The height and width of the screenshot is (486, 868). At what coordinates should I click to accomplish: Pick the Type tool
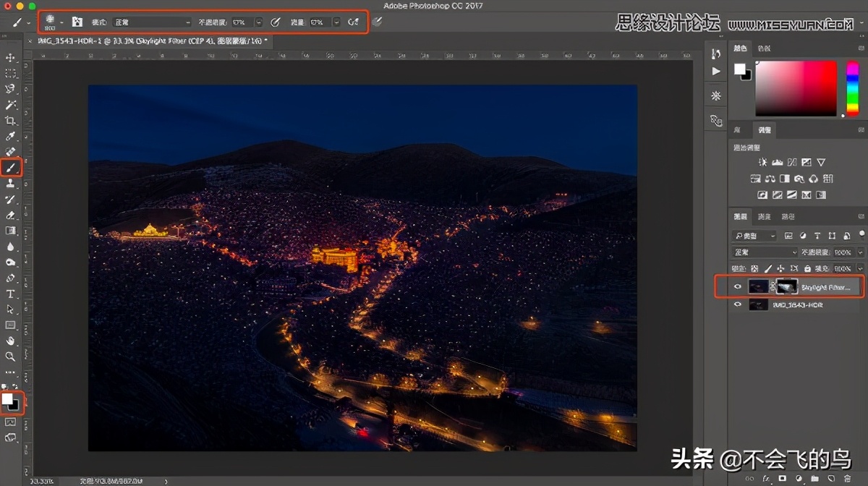click(10, 293)
